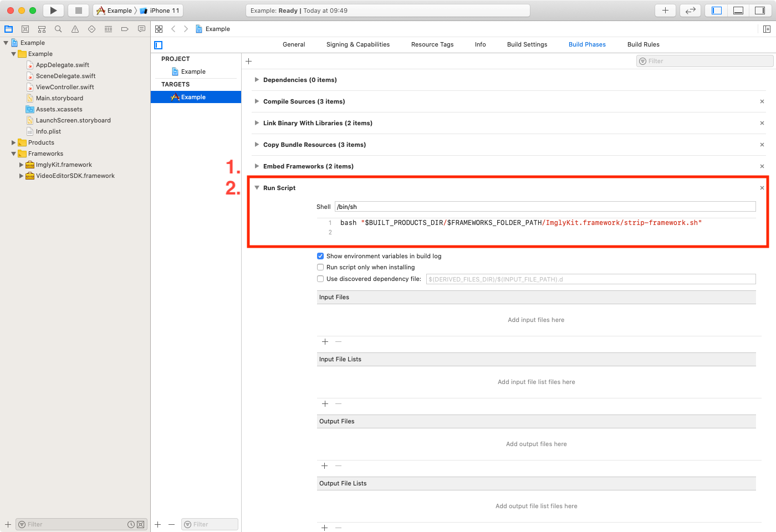Add a new file in navigator footer
776x532 pixels.
click(x=8, y=524)
